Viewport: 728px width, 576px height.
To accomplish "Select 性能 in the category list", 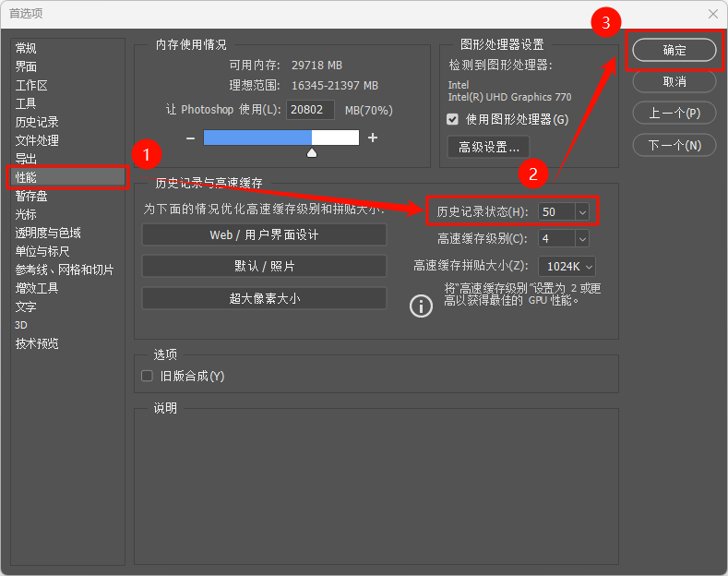I will click(x=27, y=176).
